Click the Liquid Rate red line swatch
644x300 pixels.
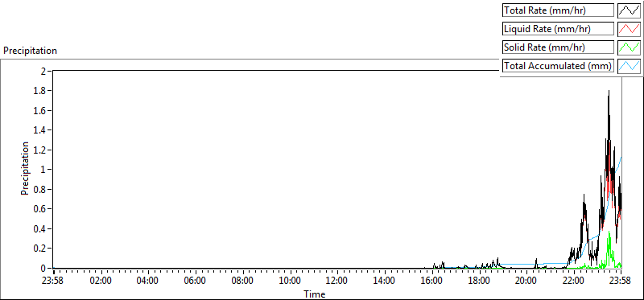(x=630, y=29)
